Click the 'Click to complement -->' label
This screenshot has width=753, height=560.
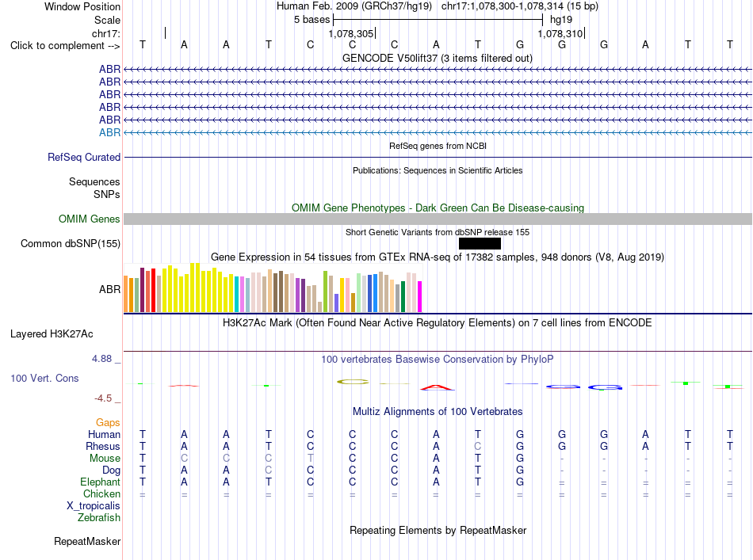[65, 46]
